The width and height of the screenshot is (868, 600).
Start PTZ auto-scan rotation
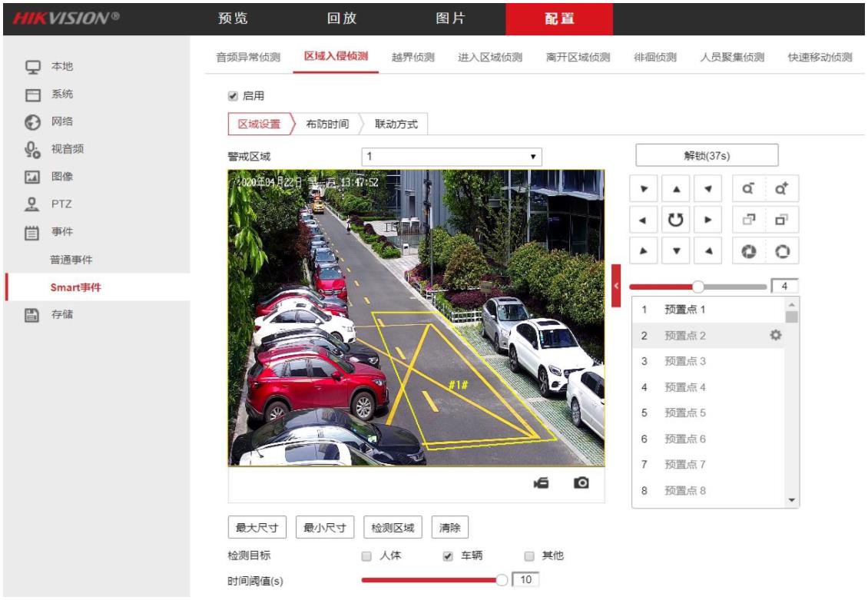pos(676,220)
